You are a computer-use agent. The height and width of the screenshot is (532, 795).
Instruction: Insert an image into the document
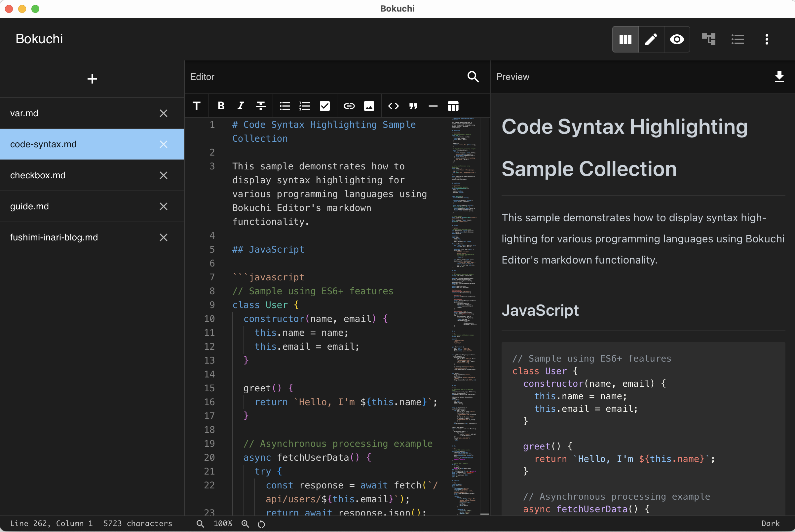pyautogui.click(x=369, y=106)
